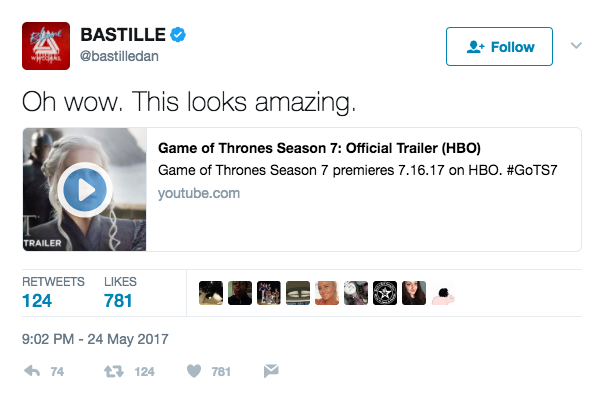Click the blue verified badge
Screen dimensions: 609x400
click(x=178, y=35)
